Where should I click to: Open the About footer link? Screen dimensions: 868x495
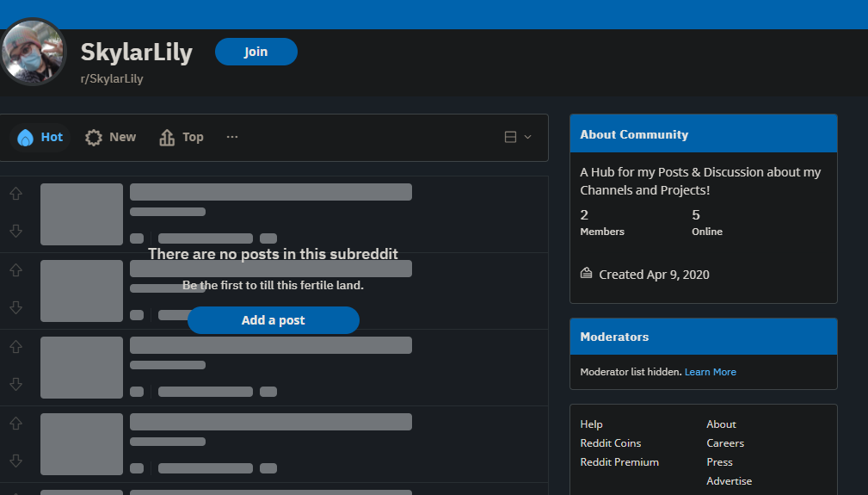point(721,424)
